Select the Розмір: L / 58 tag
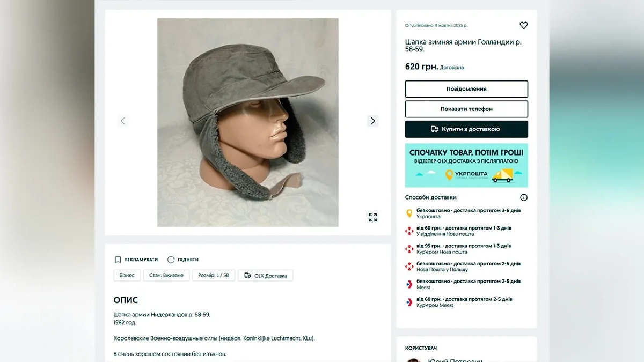 point(214,276)
